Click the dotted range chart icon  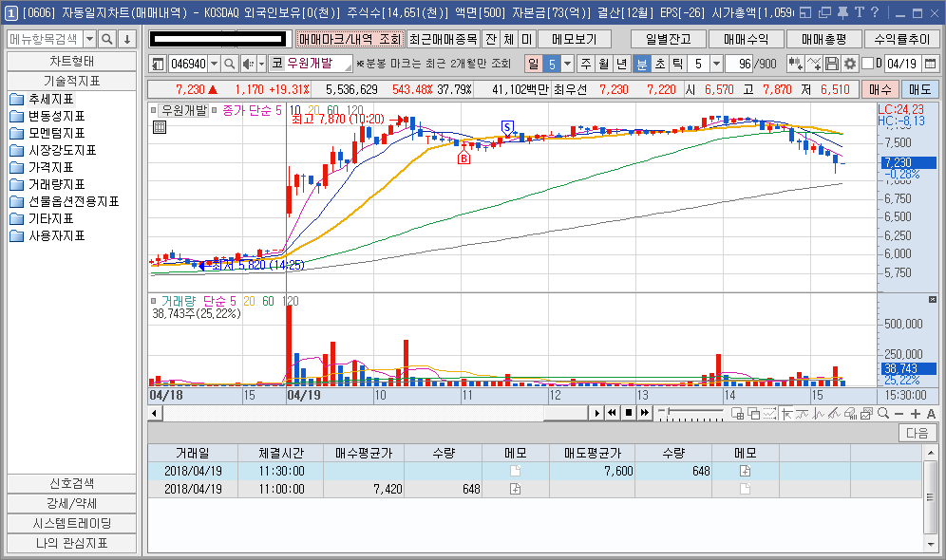pos(770,414)
